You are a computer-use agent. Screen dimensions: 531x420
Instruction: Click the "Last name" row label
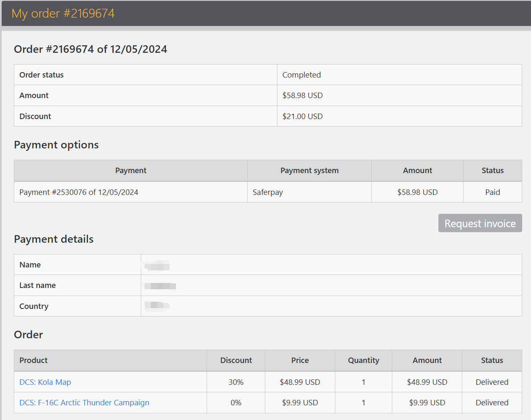pyautogui.click(x=38, y=285)
